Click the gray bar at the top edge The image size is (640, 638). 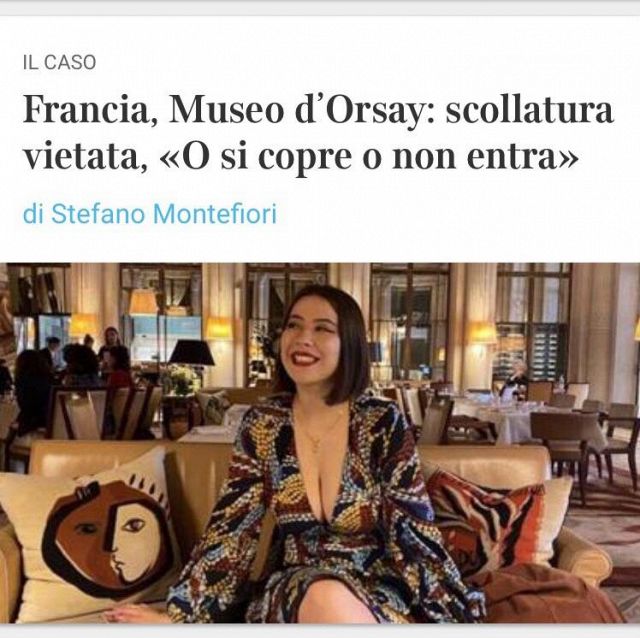(320, 7)
